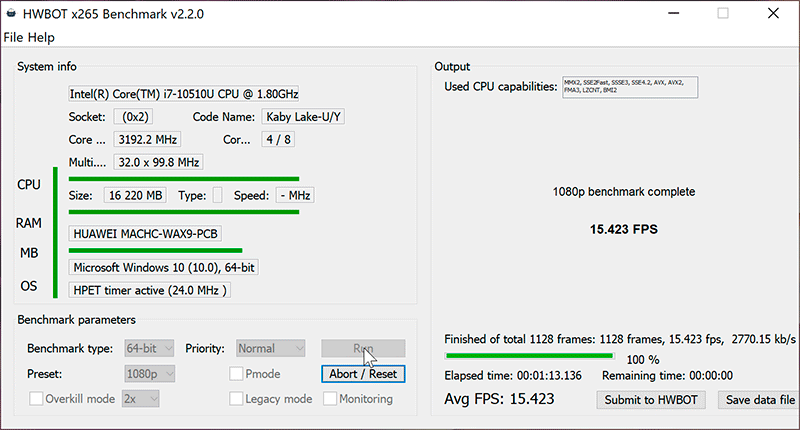Expand the Overkill 2x multiplier dropdown

140,399
